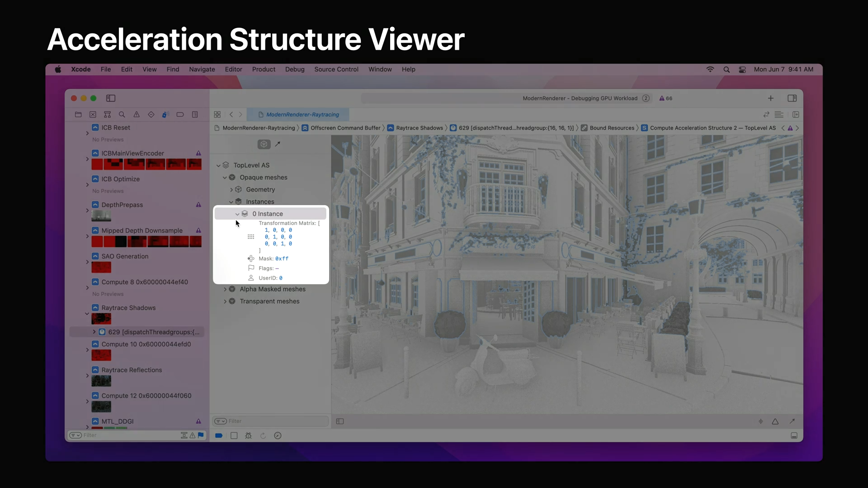Click the arrow pointer mode icon beside cube
Viewport: 868px width, 488px height.
point(278,144)
